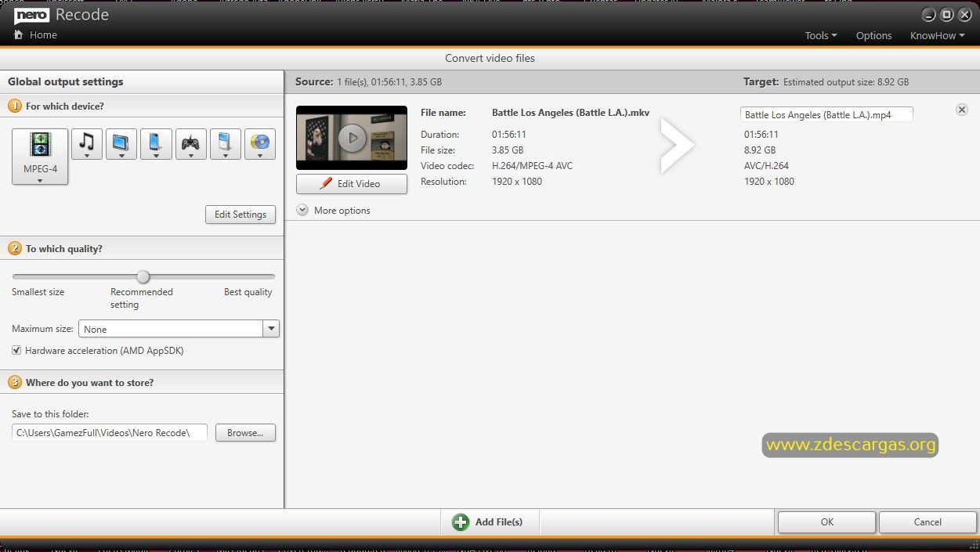Toggle Hardware acceleration (AMD AppSDK) checkbox
Screen dimensions: 980x552
tap(16, 351)
